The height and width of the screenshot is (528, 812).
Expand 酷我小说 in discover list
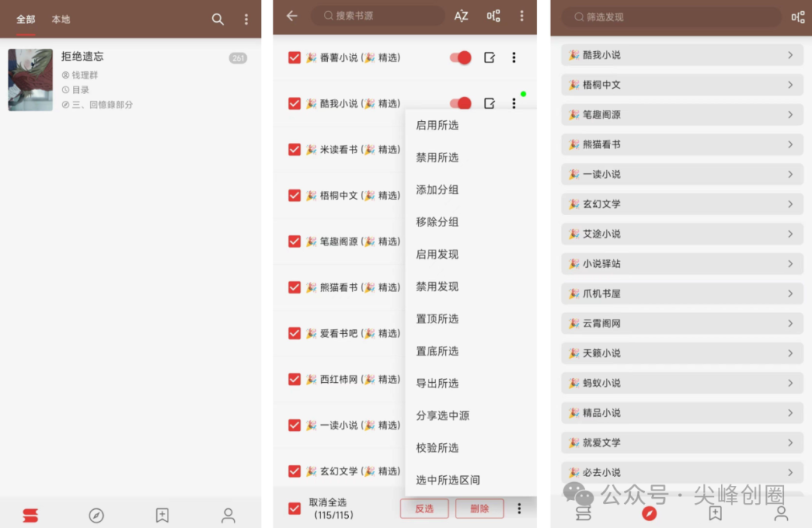click(682, 55)
